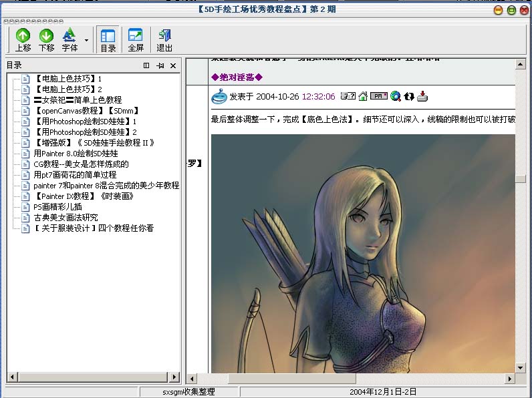Switch to 全屏 fullscreen mode
Image resolution: width=532 pixels, height=398 pixels.
136,40
